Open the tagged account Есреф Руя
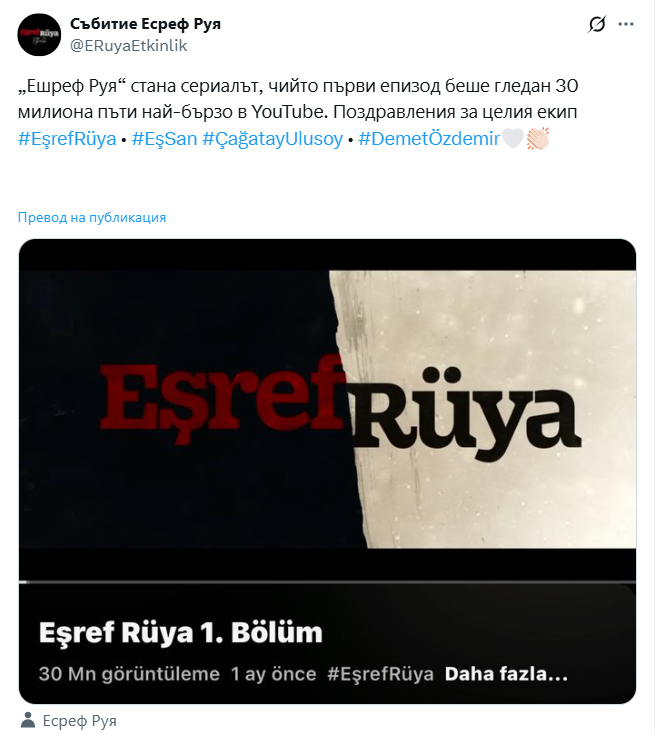This screenshot has height=735, width=666. click(80, 721)
